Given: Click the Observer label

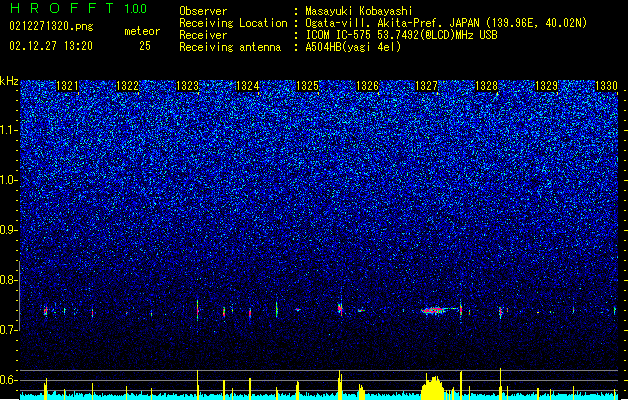Looking at the screenshot, I should [x=203, y=11].
